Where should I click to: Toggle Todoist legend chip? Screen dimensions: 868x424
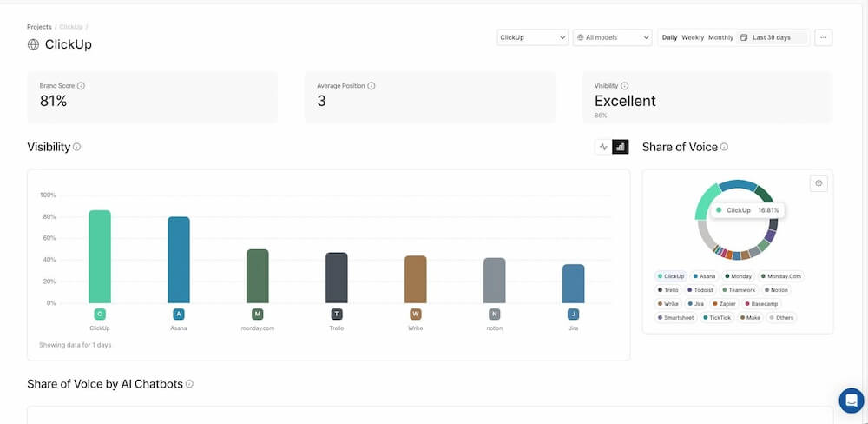coord(701,290)
